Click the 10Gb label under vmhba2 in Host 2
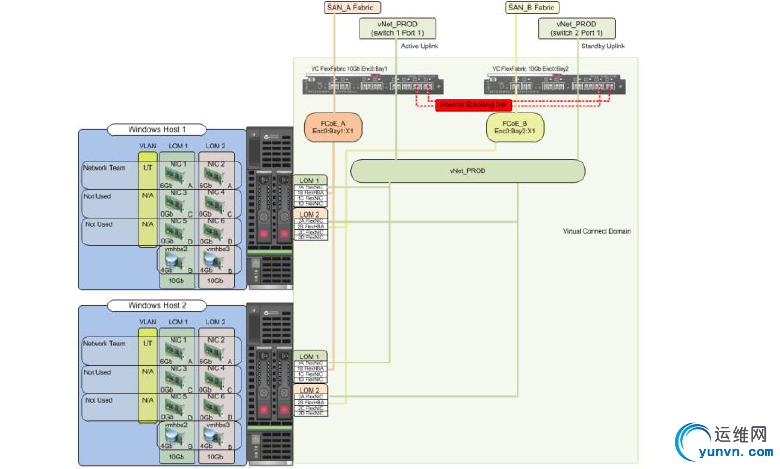 coord(177,457)
